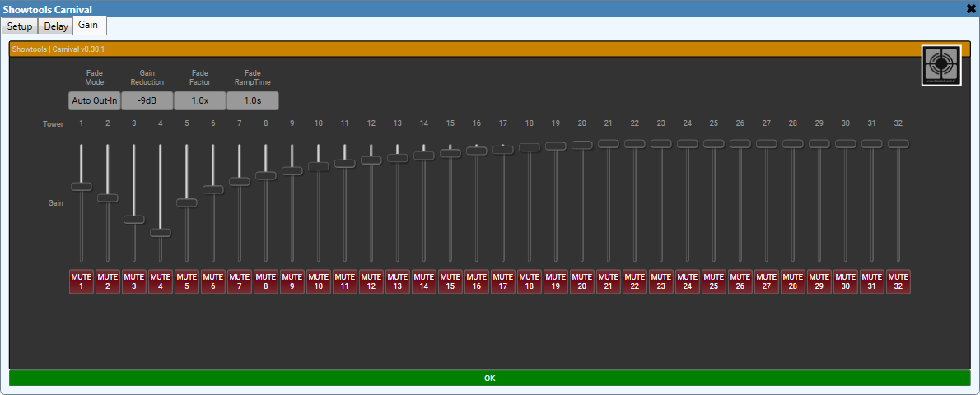This screenshot has height=395, width=980.
Task: Toggle MUTE 5 button
Action: point(187,281)
